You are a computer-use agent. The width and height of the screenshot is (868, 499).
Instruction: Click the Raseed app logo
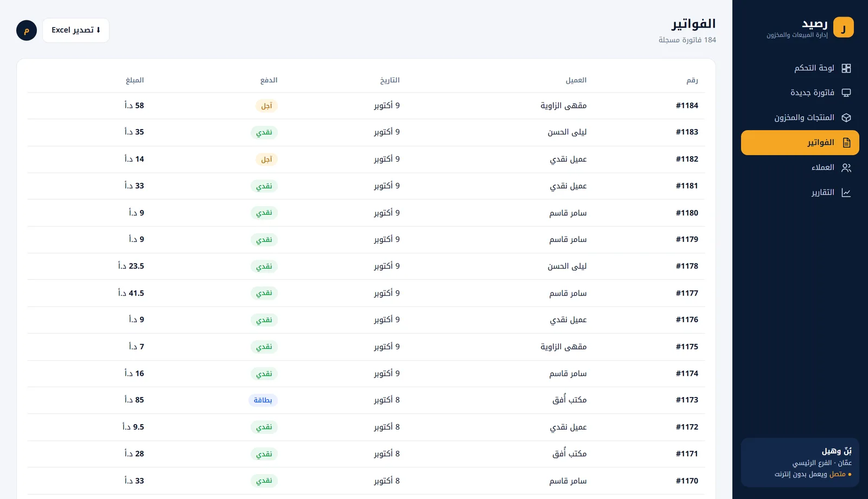[x=844, y=27]
